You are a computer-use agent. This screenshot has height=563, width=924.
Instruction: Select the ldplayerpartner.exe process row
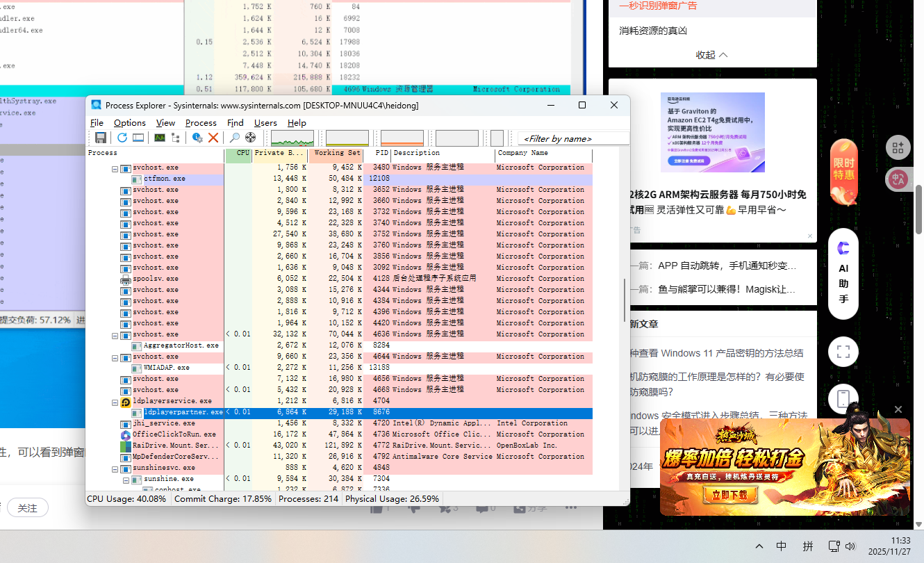340,412
